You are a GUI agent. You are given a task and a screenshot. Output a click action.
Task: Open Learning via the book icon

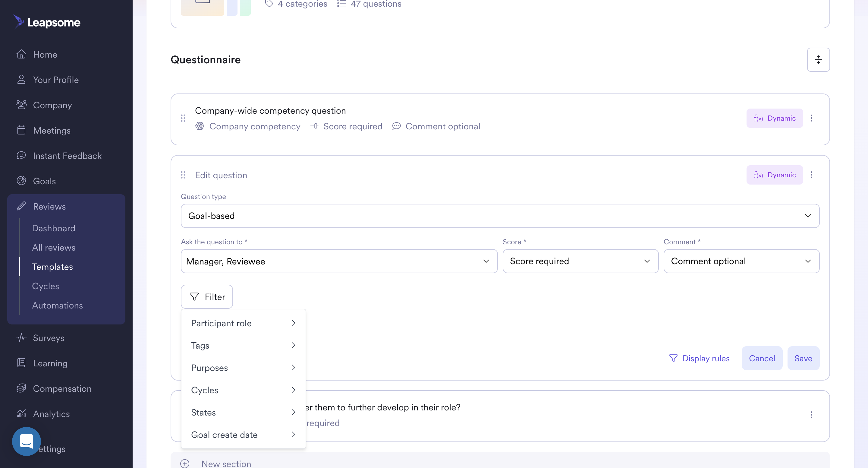pyautogui.click(x=21, y=363)
